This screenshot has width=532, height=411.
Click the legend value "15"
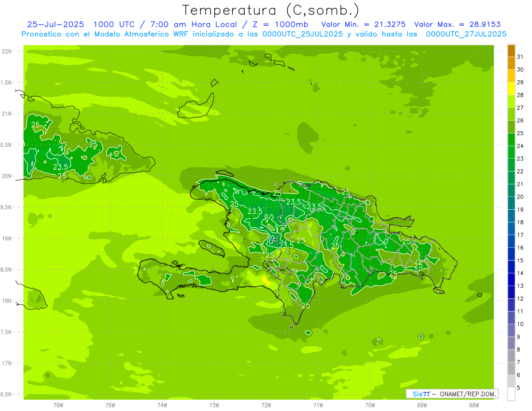click(520, 261)
